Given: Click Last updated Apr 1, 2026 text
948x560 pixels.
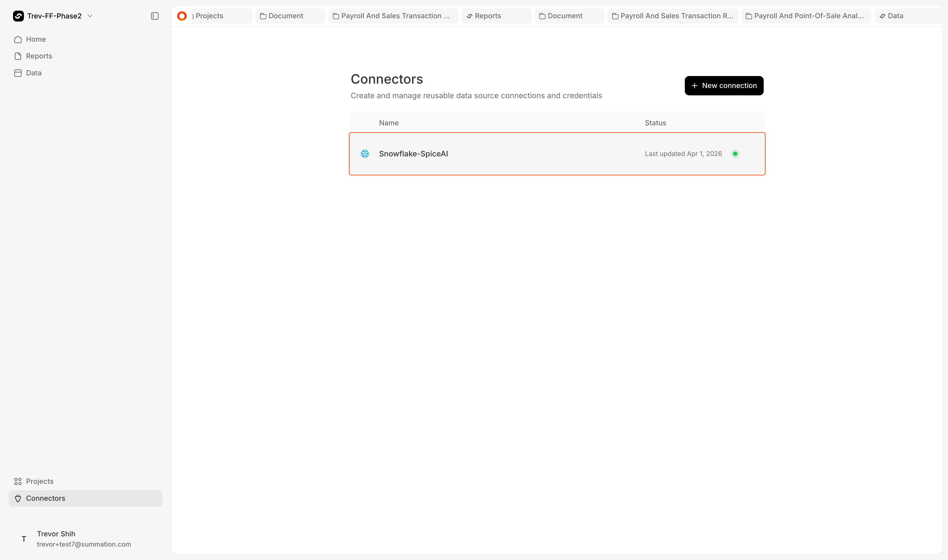Looking at the screenshot, I should tap(683, 154).
